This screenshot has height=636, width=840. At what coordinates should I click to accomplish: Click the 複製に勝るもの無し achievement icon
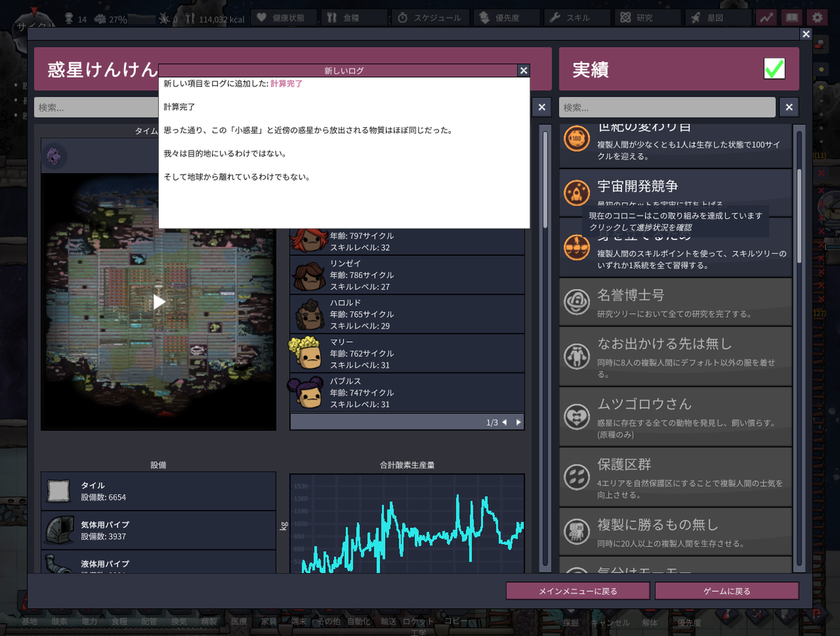click(x=577, y=531)
